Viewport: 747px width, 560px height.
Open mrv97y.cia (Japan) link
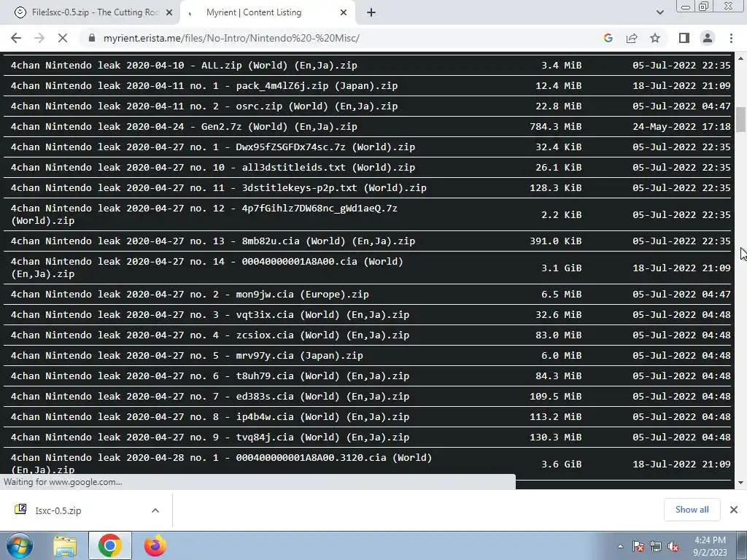187,356
